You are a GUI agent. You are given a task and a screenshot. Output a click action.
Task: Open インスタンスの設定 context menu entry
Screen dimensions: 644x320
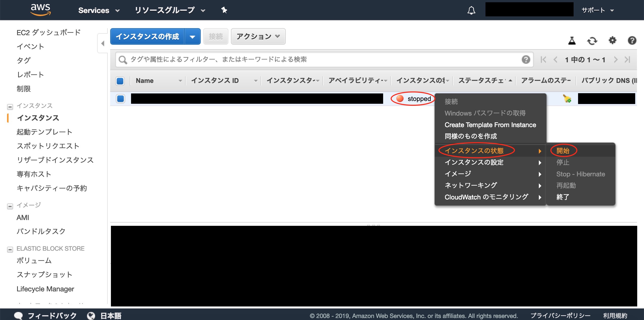coord(490,162)
